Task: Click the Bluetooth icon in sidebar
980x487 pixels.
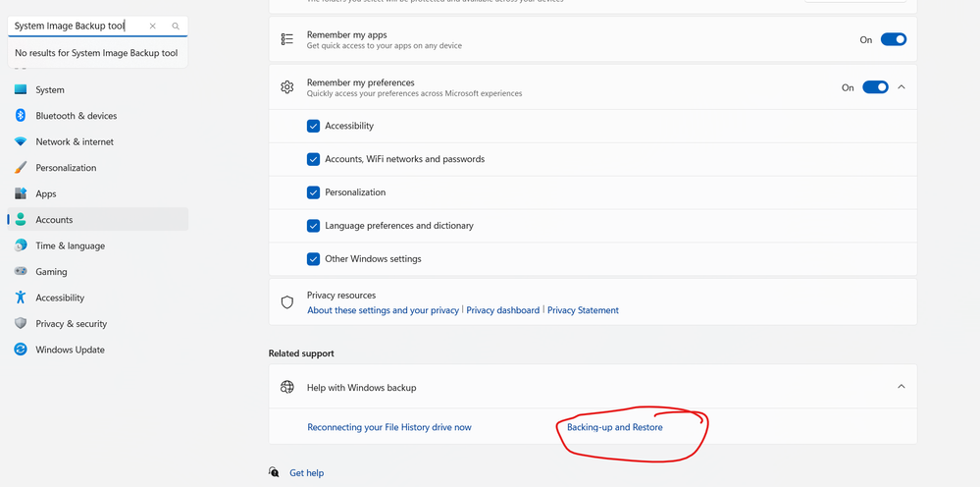Action: pyautogui.click(x=21, y=116)
